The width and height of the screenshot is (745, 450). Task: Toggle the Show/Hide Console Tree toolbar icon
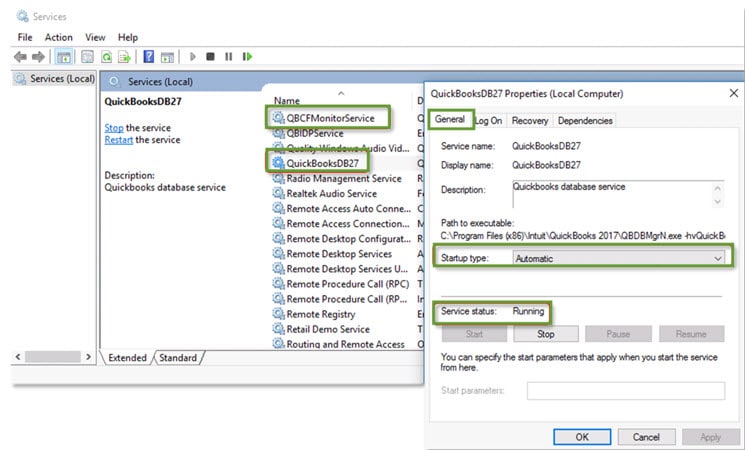[64, 57]
